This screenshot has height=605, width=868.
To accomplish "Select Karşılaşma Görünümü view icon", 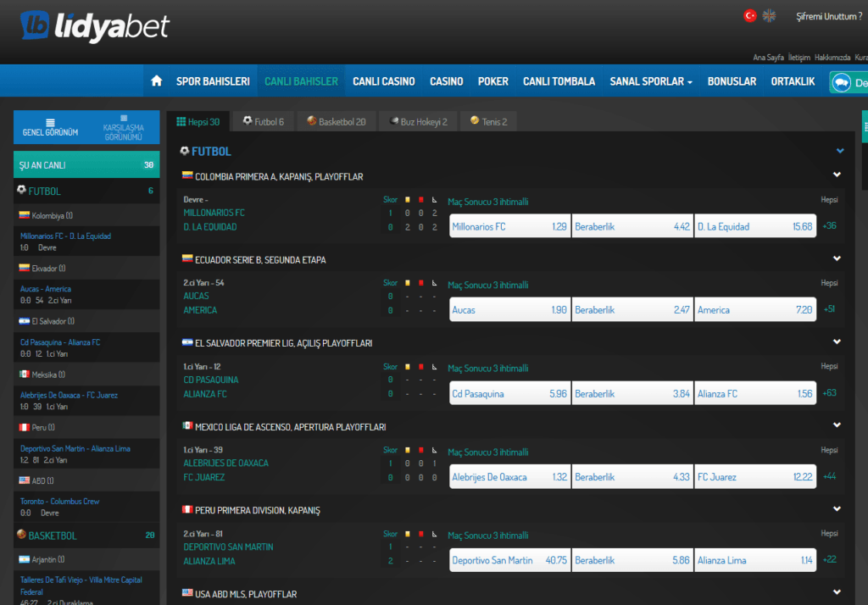I will pyautogui.click(x=124, y=118).
